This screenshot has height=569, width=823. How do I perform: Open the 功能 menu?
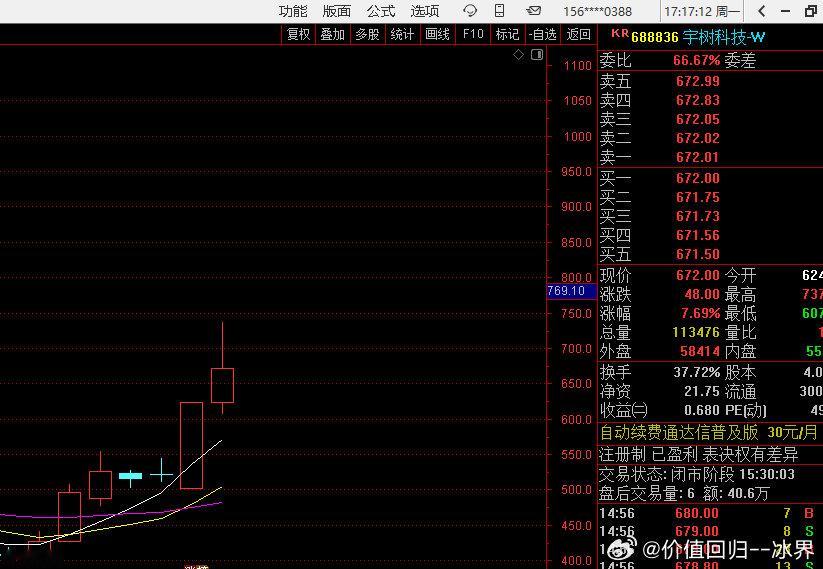[x=293, y=11]
